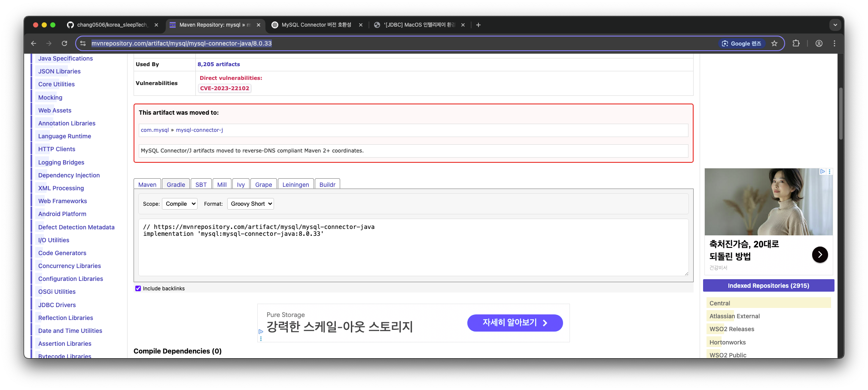Screen dimensions: 868x390
Task: Open site information icon in address bar
Action: (83, 43)
